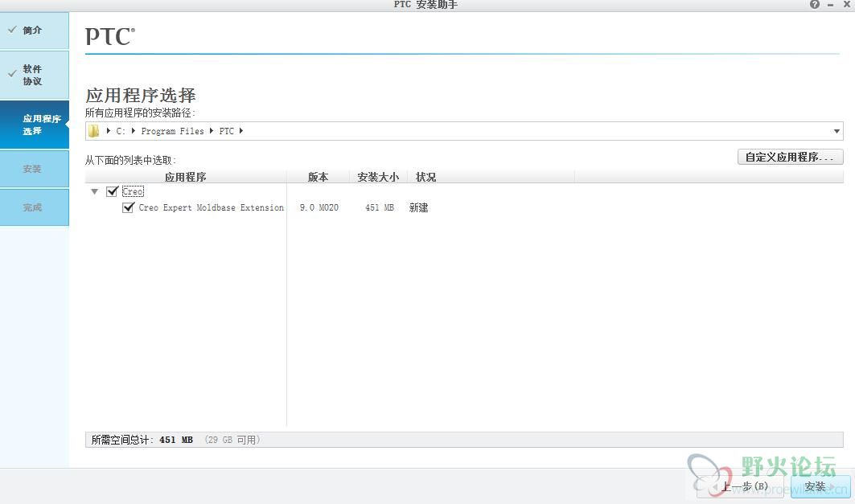The height and width of the screenshot is (504, 855).
Task: Click the 所需空间总计 451 MB summary
Action: tap(142, 440)
